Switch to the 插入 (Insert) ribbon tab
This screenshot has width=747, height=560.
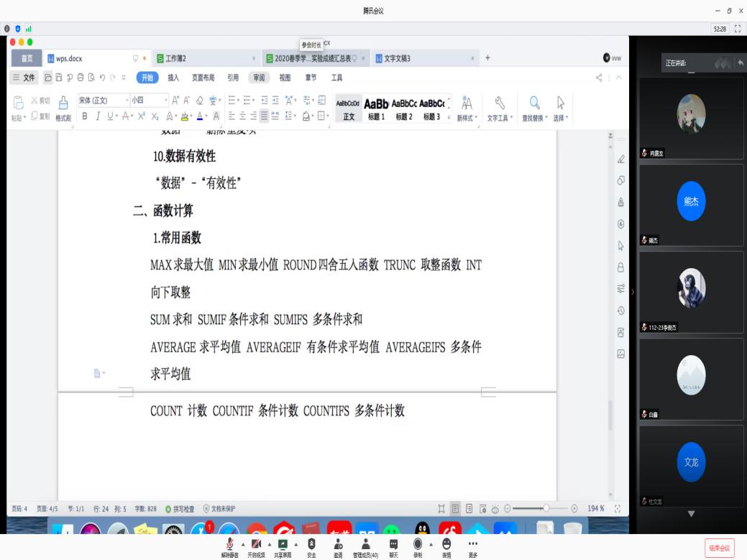tap(173, 78)
